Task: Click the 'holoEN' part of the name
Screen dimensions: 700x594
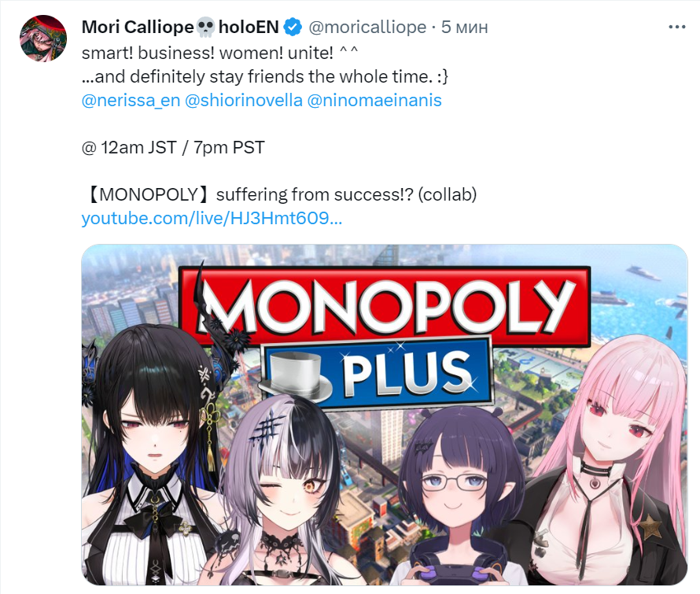Action: click(249, 28)
